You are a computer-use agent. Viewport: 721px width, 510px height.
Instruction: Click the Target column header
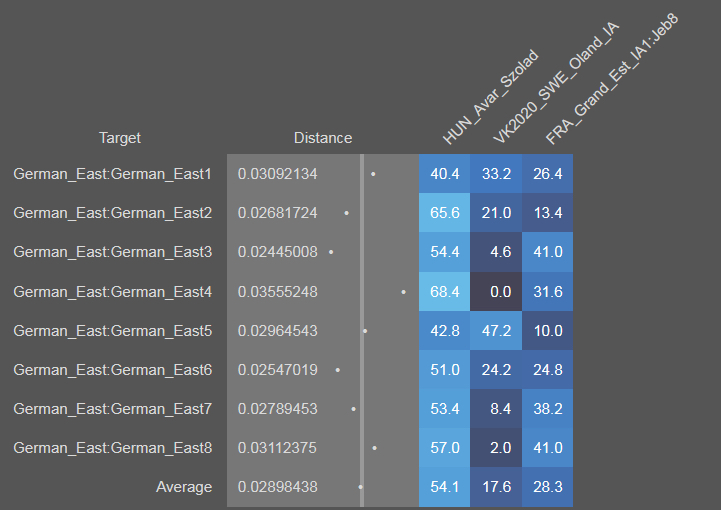(x=120, y=138)
